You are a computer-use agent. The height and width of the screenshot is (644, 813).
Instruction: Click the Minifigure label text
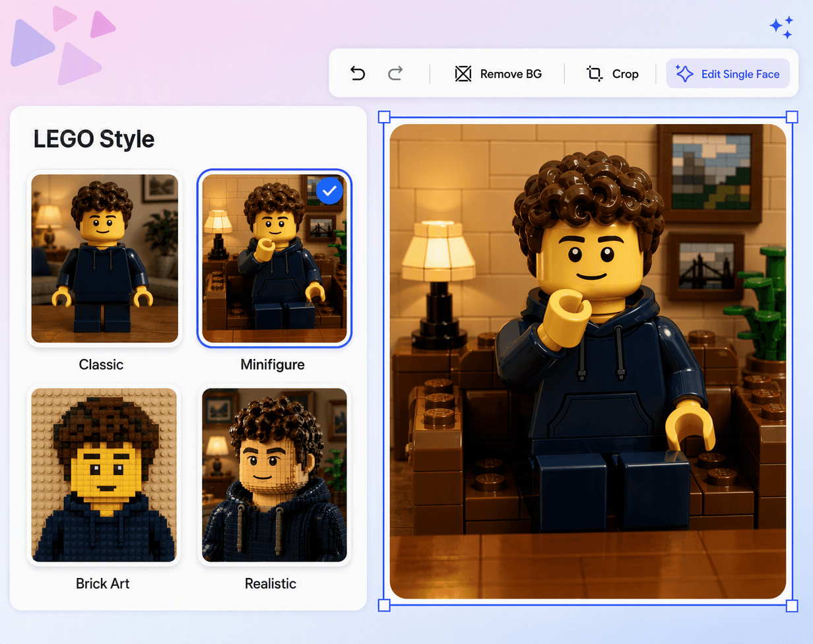273,364
